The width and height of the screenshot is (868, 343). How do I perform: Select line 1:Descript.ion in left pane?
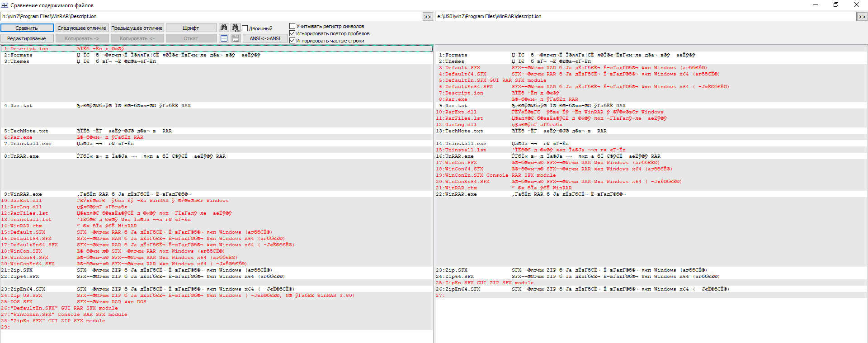coord(217,49)
